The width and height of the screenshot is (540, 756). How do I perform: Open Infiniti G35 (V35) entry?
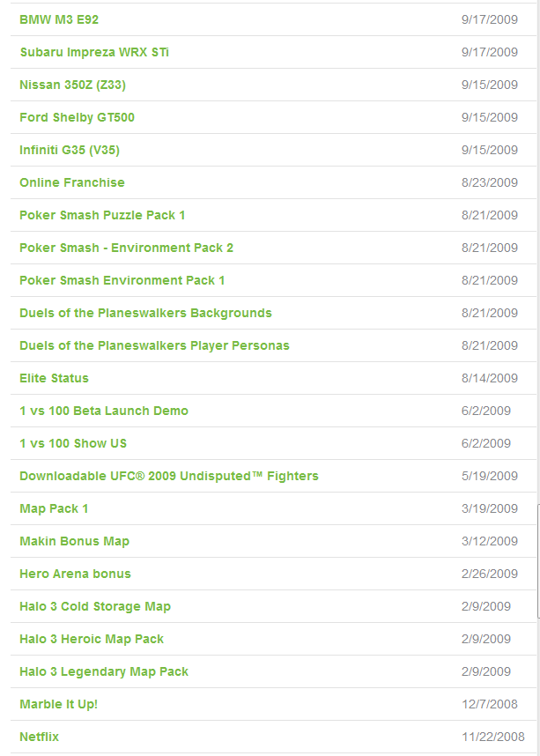[70, 150]
